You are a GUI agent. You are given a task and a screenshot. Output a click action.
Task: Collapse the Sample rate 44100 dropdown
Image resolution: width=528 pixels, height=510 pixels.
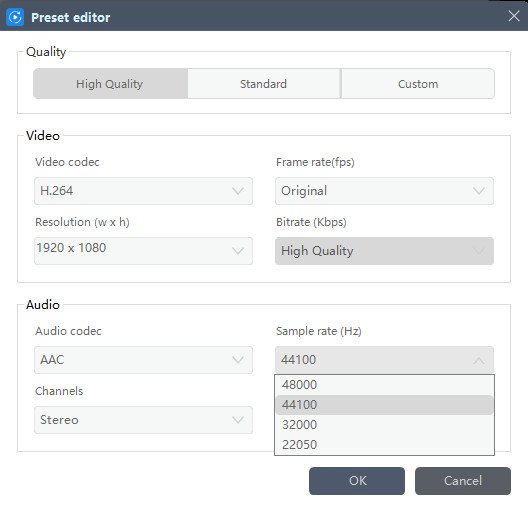click(x=385, y=360)
